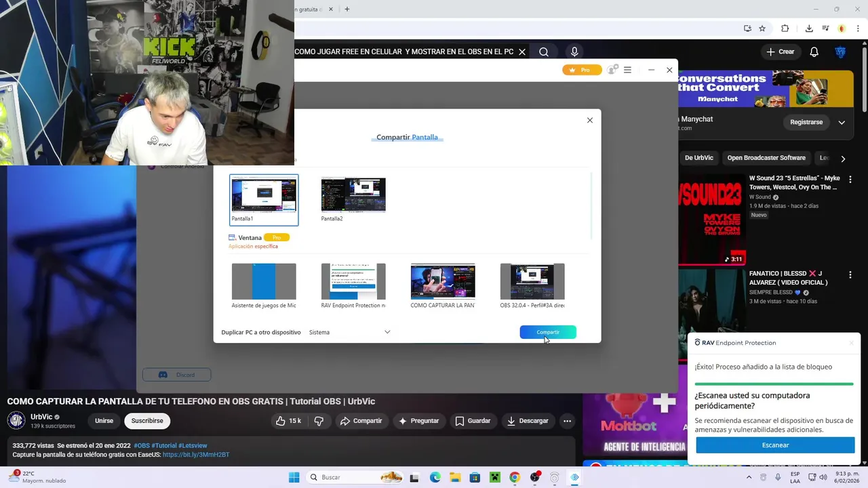Open the Sistema audio dropdown

tap(349, 332)
